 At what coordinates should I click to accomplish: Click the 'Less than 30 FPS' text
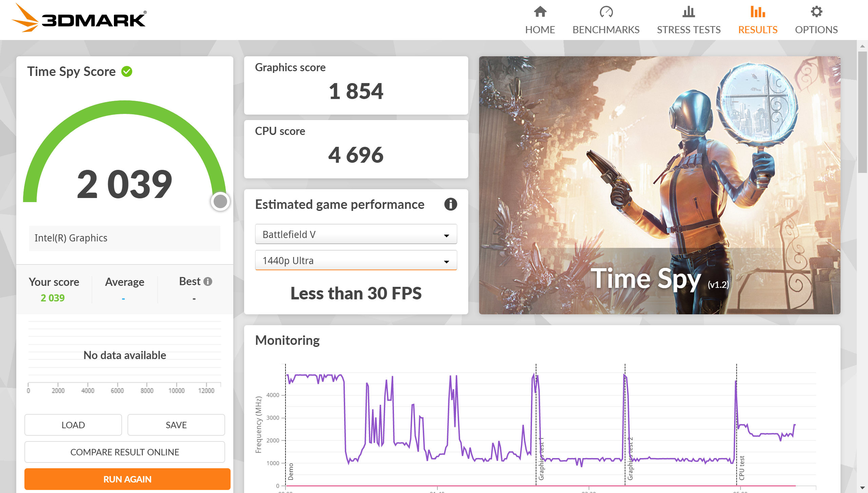click(356, 293)
